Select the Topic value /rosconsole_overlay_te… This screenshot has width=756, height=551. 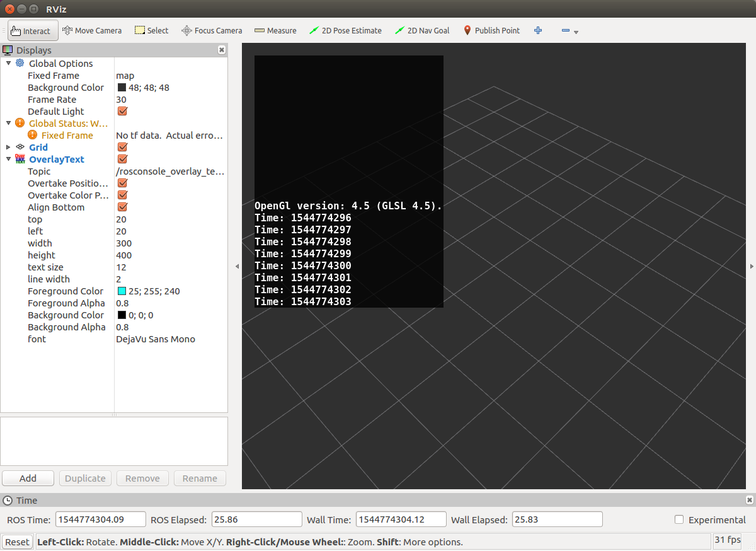point(171,171)
